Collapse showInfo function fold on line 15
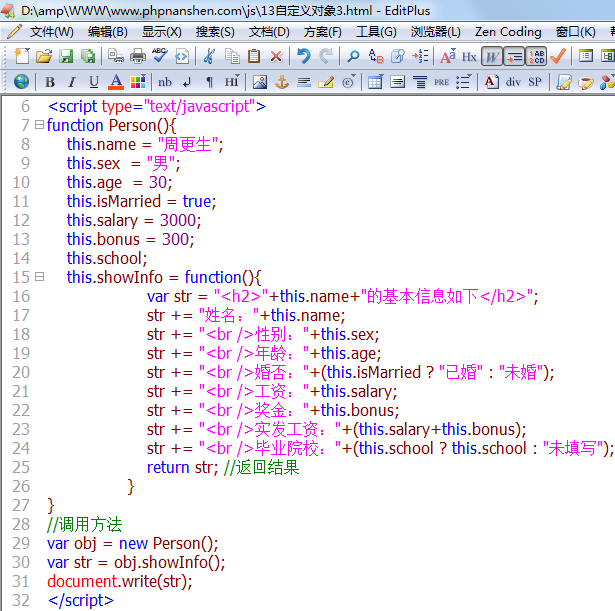615x611 pixels. coord(39,277)
